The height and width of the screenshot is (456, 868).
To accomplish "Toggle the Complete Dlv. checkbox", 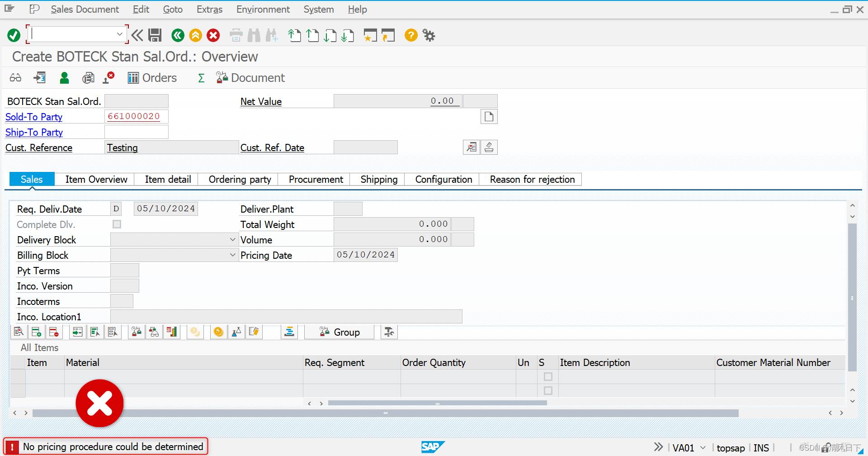I will click(x=117, y=224).
